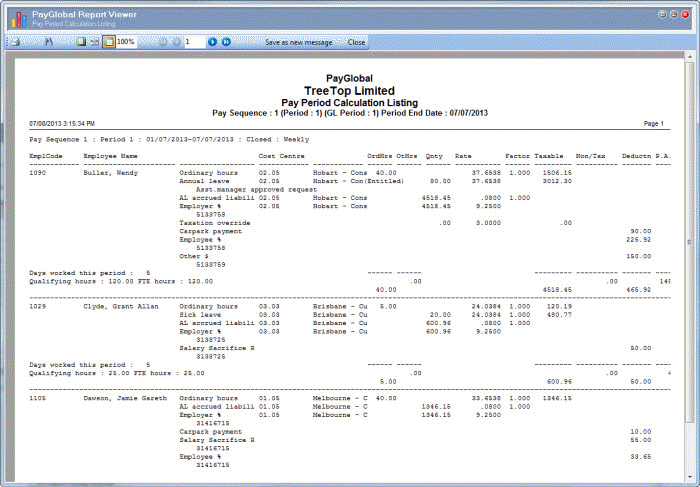Click employee code 1105
The image size is (700, 487).
pyautogui.click(x=38, y=398)
